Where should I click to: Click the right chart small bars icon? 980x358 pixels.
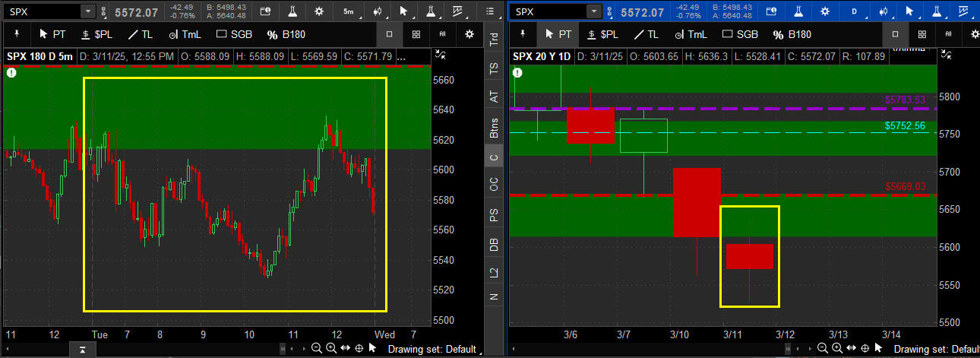(948, 34)
